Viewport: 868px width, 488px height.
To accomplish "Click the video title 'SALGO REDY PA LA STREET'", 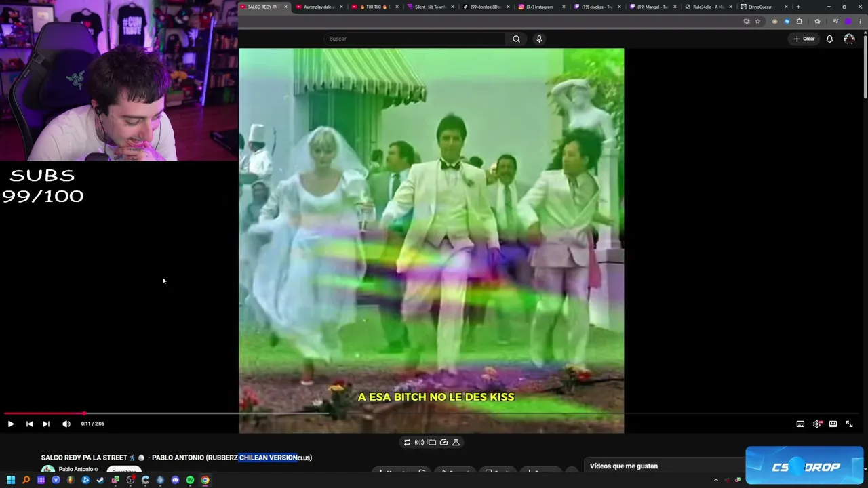I will (x=176, y=457).
